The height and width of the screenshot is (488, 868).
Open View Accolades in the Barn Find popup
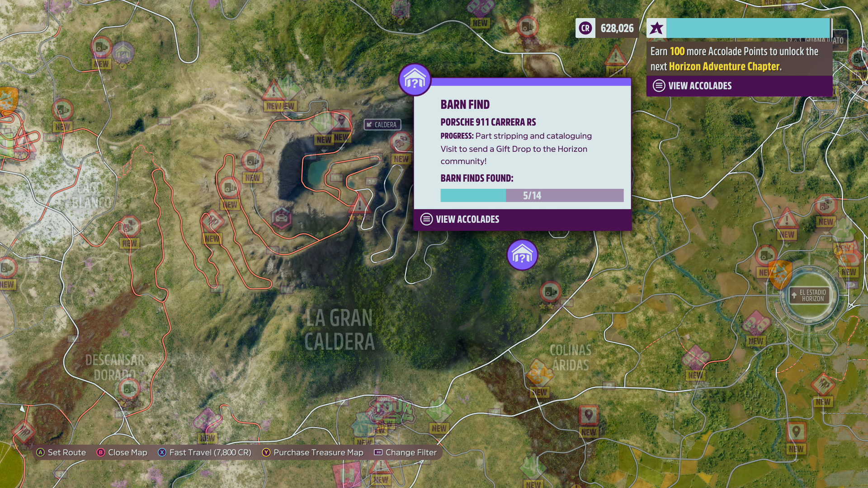[467, 220]
